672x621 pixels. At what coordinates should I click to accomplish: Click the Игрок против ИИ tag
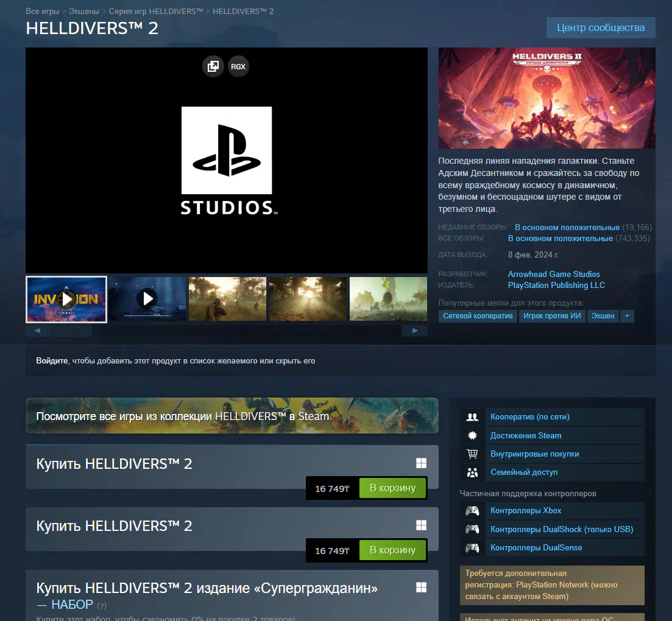tap(552, 316)
